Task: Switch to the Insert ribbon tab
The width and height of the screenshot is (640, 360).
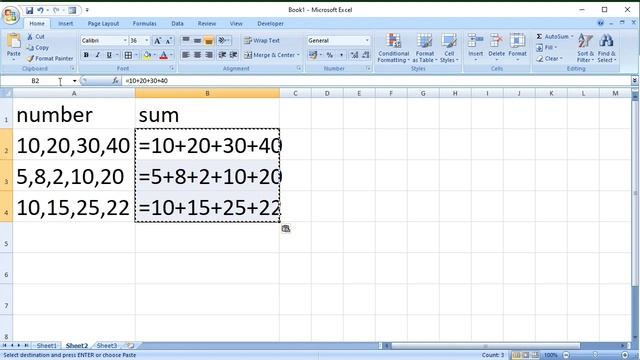Action: 65,24
